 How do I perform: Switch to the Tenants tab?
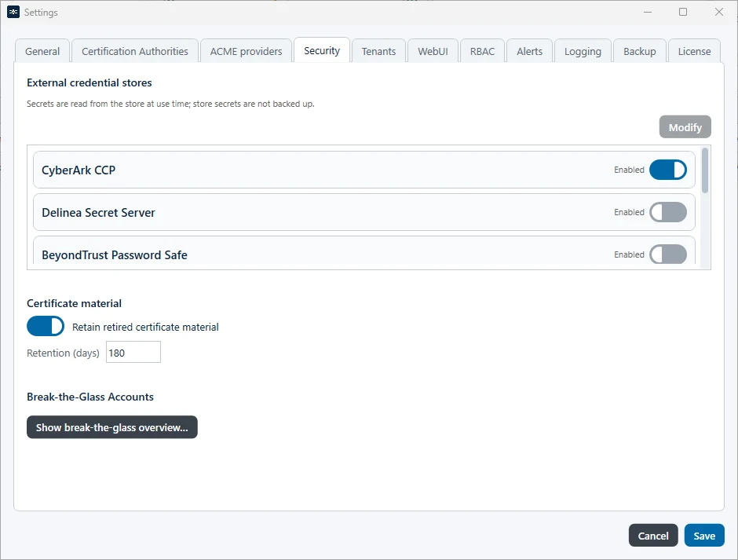(378, 51)
